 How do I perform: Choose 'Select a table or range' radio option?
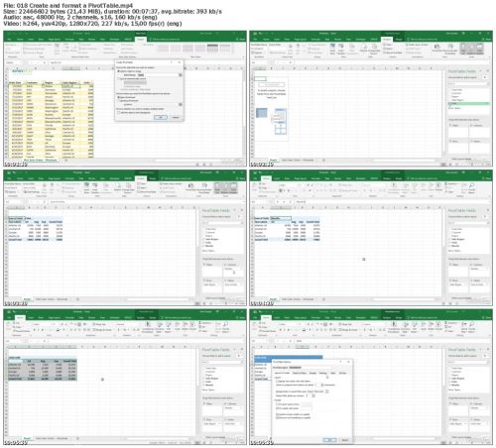pyautogui.click(x=118, y=71)
